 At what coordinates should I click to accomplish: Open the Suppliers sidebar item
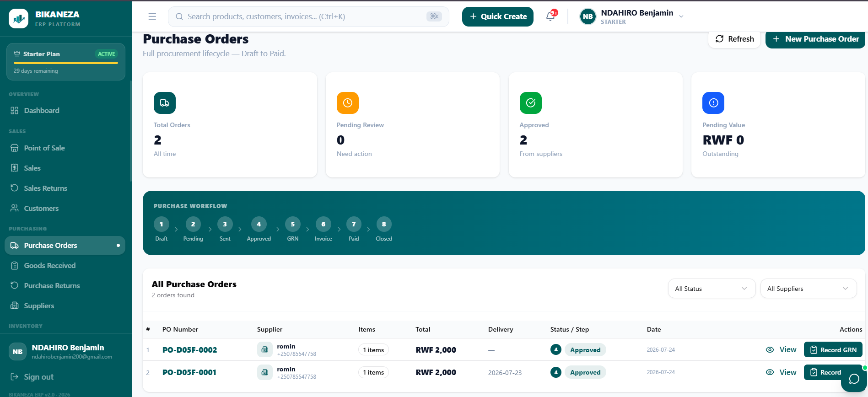coord(65,306)
